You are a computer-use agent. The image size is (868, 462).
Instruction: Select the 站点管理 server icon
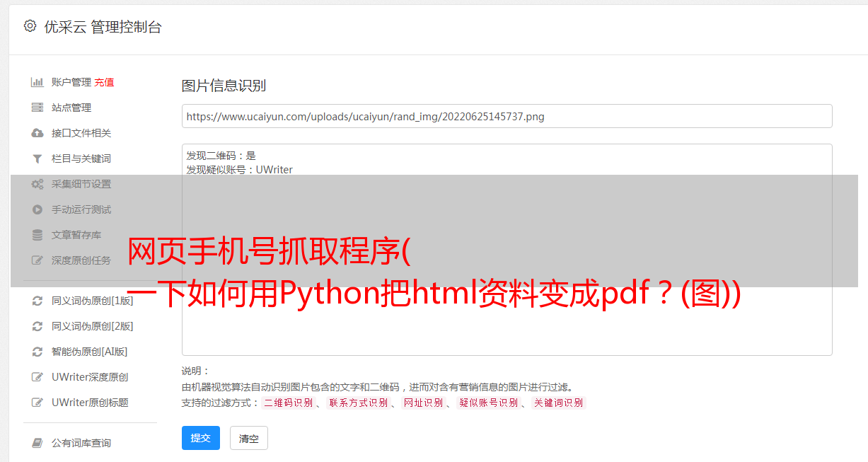(x=37, y=108)
